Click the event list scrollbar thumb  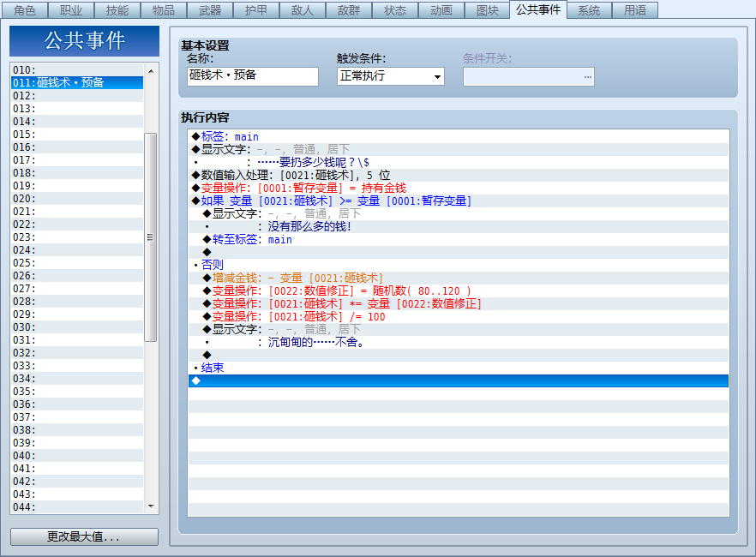(x=151, y=237)
